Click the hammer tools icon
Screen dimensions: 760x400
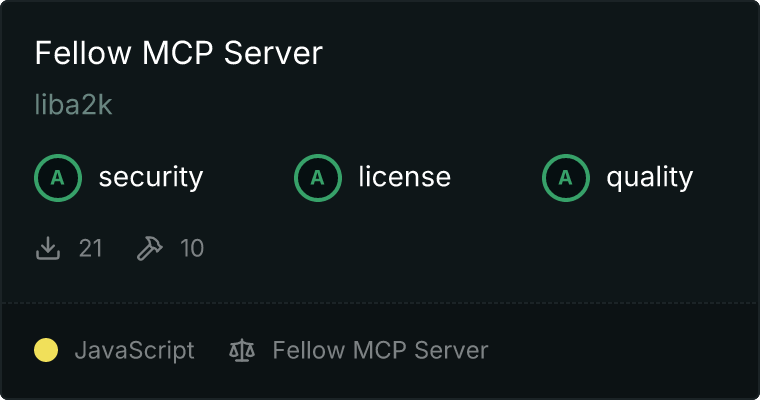pyautogui.click(x=150, y=248)
